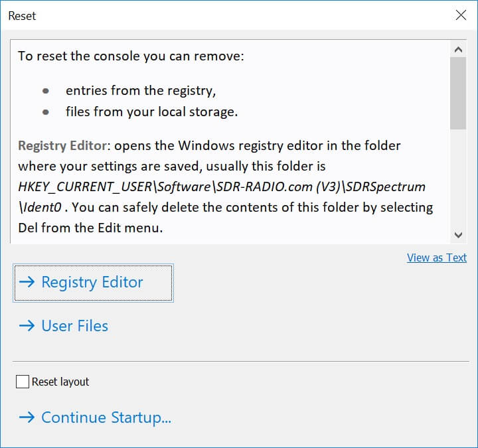This screenshot has height=448, width=478.
Task: Click the Reset layout label text
Action: pyautogui.click(x=60, y=382)
